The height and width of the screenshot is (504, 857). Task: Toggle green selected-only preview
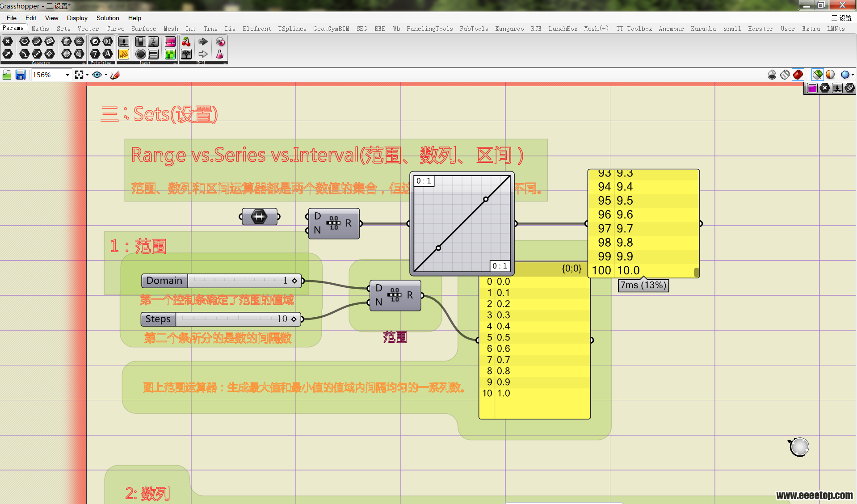818,75
